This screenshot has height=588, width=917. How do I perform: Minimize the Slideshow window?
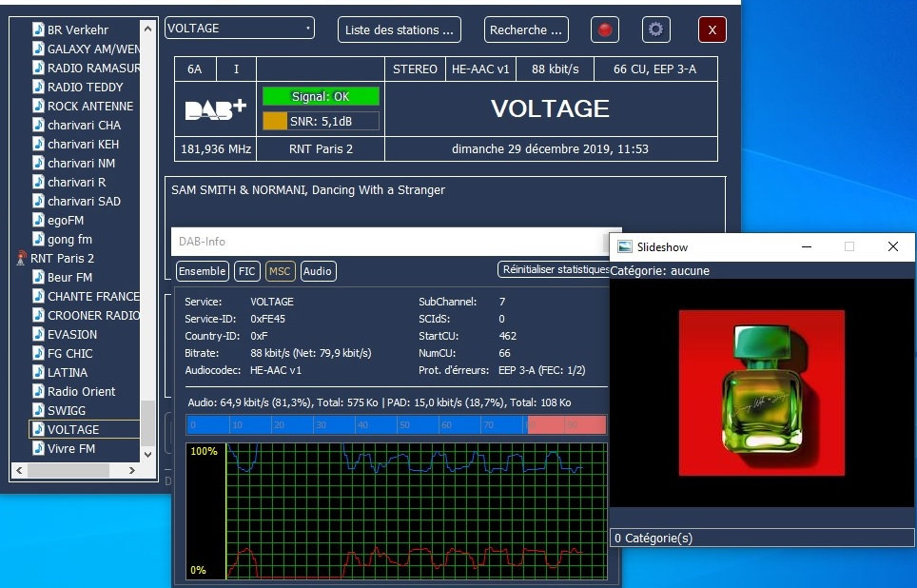pos(807,246)
